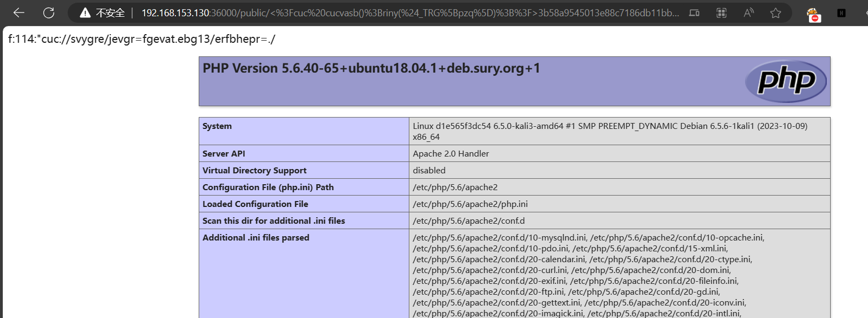Click the four-square grid icon in address bar
This screenshot has width=868, height=318.
click(721, 13)
